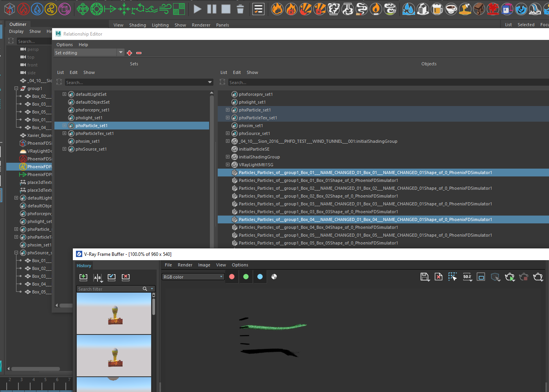549x392 pixels.
Task: Open the VFB Image menu
Action: pyautogui.click(x=204, y=265)
